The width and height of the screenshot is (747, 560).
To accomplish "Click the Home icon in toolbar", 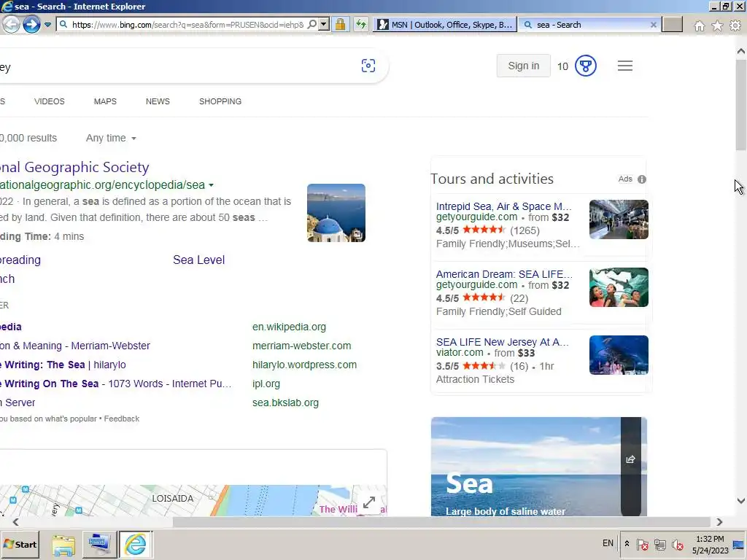I will (x=700, y=26).
